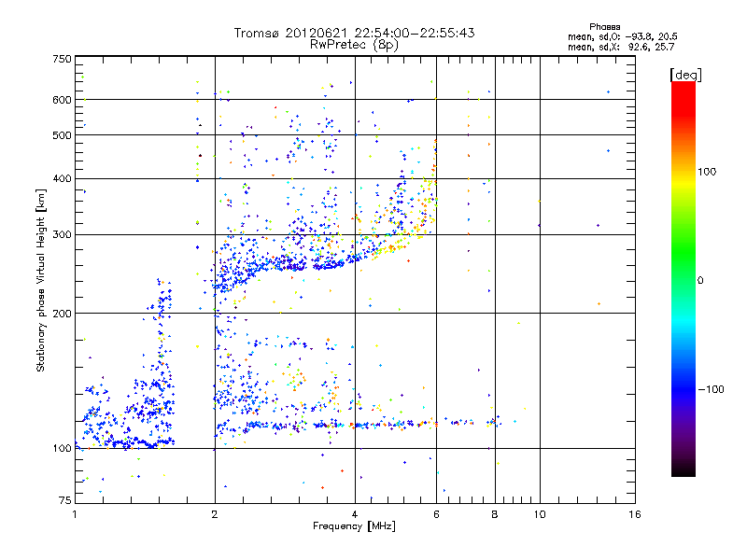Click the '[deg]' colorbar unit label
Screen dimensions: 747x560
tap(685, 75)
